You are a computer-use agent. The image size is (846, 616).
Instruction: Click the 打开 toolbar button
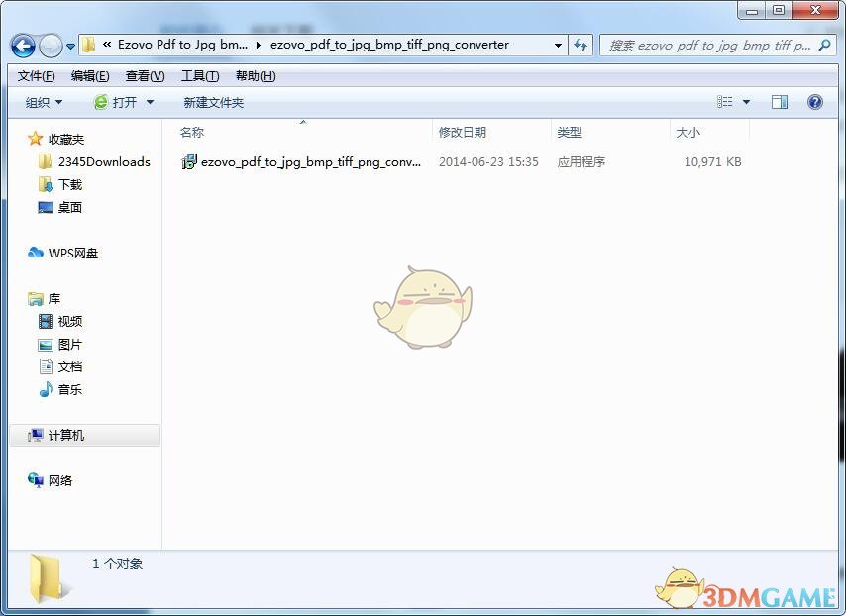coord(116,102)
